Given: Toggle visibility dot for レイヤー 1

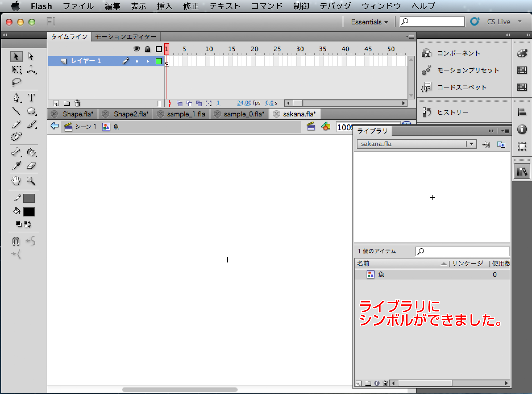Looking at the screenshot, I should [x=137, y=61].
